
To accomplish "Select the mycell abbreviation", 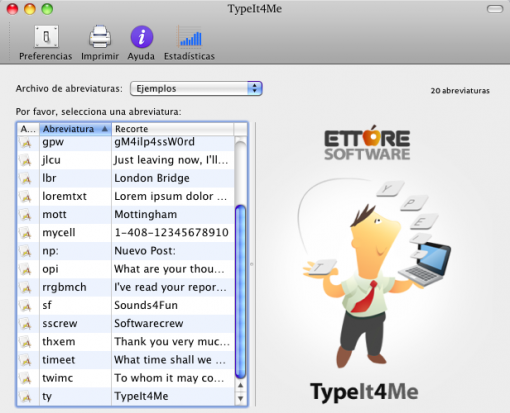I will pyautogui.click(x=59, y=233).
